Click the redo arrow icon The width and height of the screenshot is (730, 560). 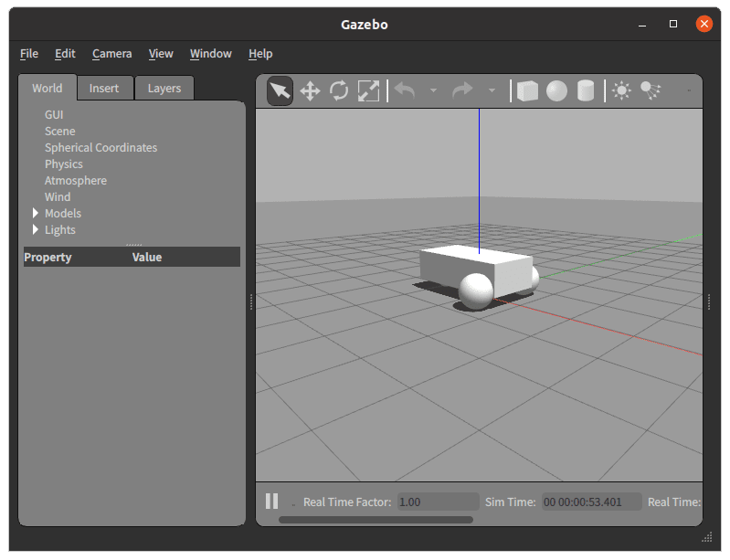click(x=462, y=90)
